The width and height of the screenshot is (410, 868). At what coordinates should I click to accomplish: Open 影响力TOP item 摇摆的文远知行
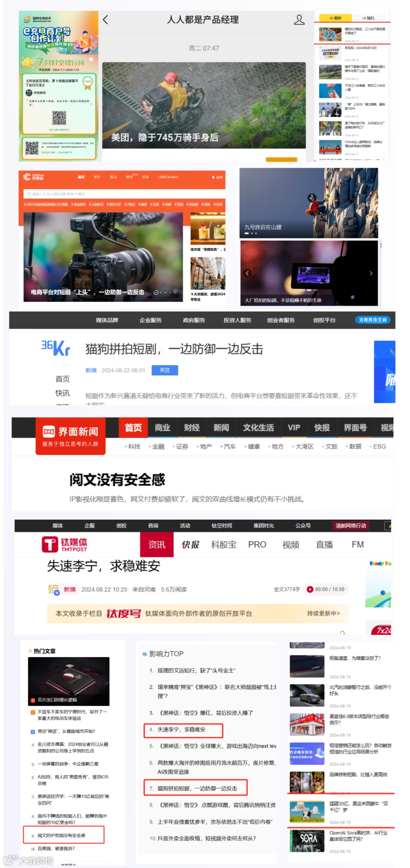click(197, 670)
